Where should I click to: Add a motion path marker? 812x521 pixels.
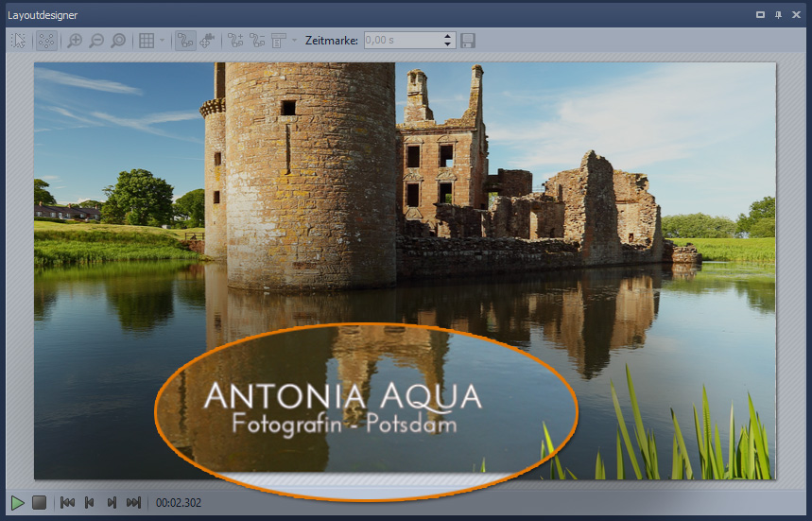coord(235,41)
